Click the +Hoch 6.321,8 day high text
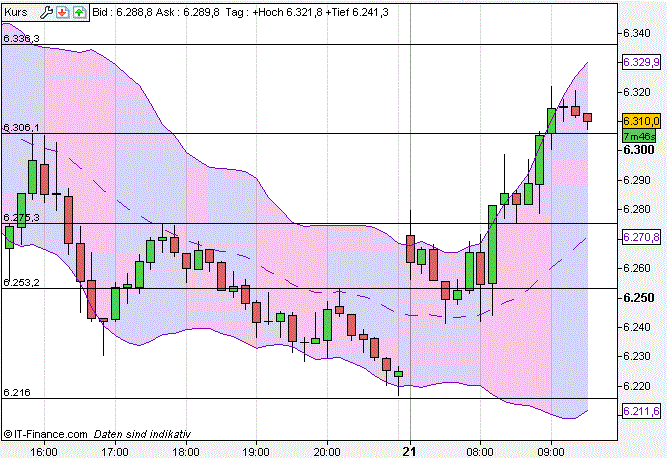The image size is (668, 458). tap(288, 12)
